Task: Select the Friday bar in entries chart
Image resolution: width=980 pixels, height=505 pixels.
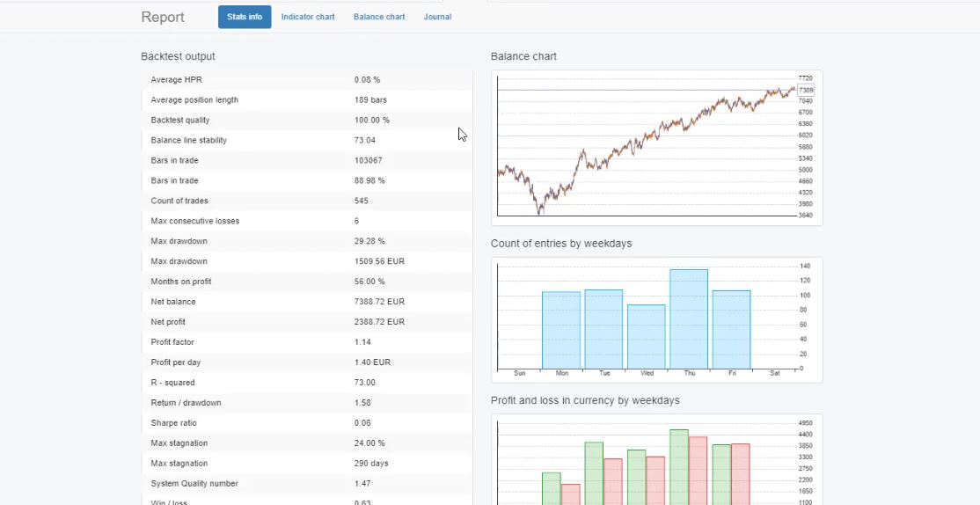Action: tap(731, 329)
